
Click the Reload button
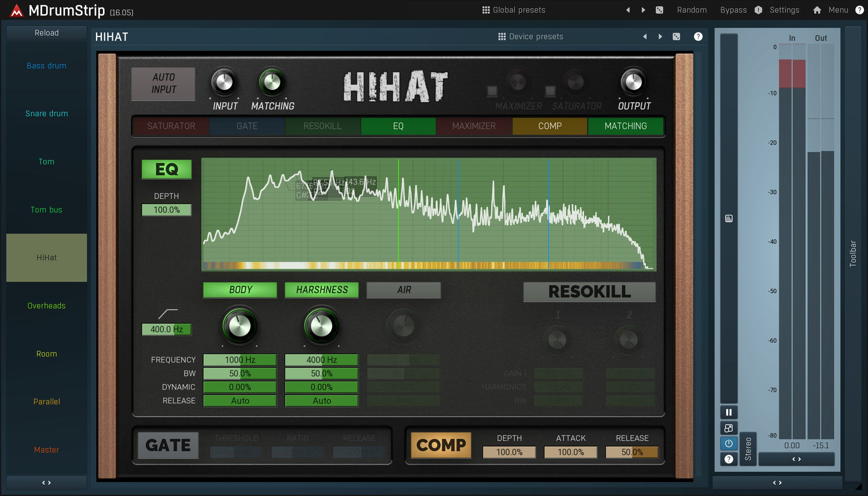pos(46,33)
